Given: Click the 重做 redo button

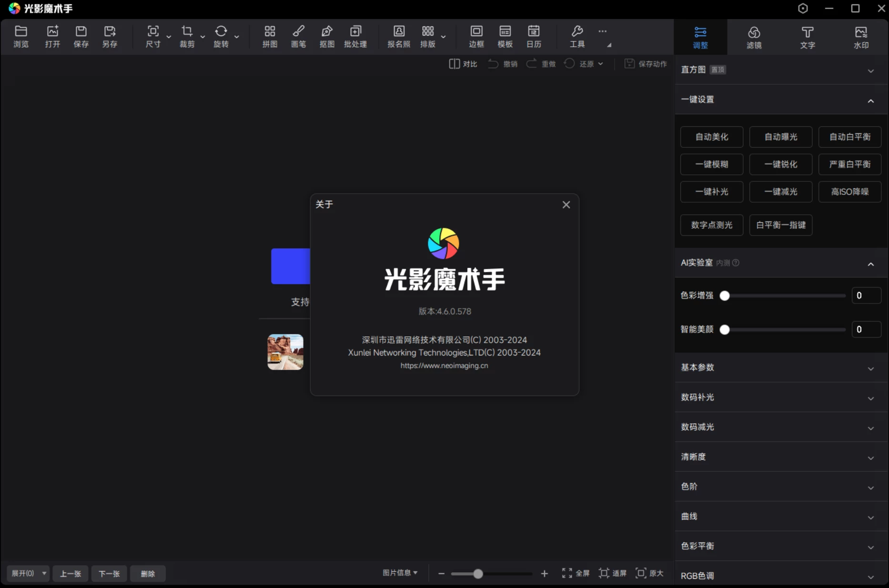Looking at the screenshot, I should pyautogui.click(x=541, y=64).
